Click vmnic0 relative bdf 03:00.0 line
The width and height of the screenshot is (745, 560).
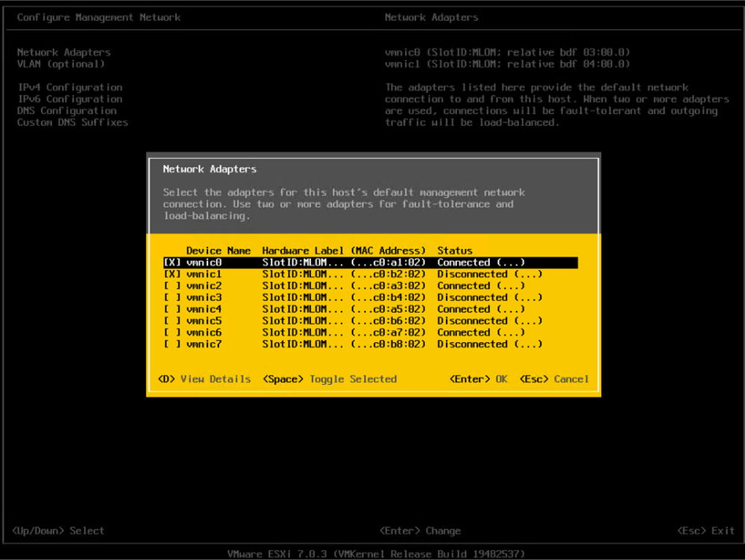(x=507, y=52)
